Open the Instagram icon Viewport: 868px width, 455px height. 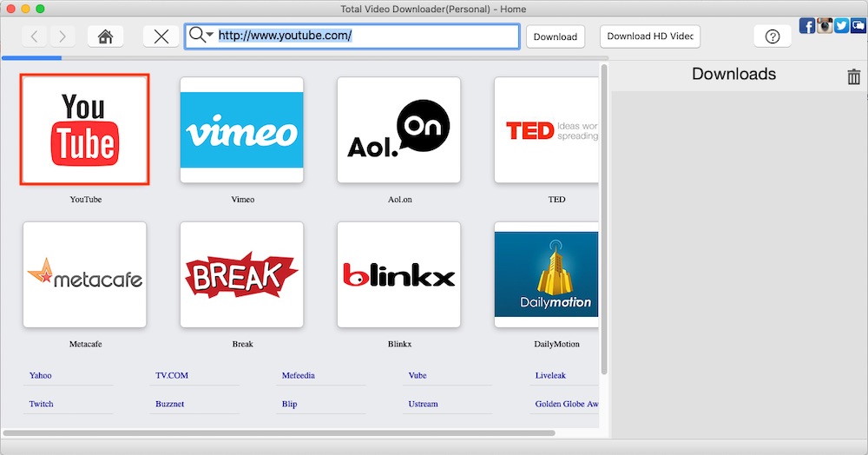pyautogui.click(x=825, y=25)
